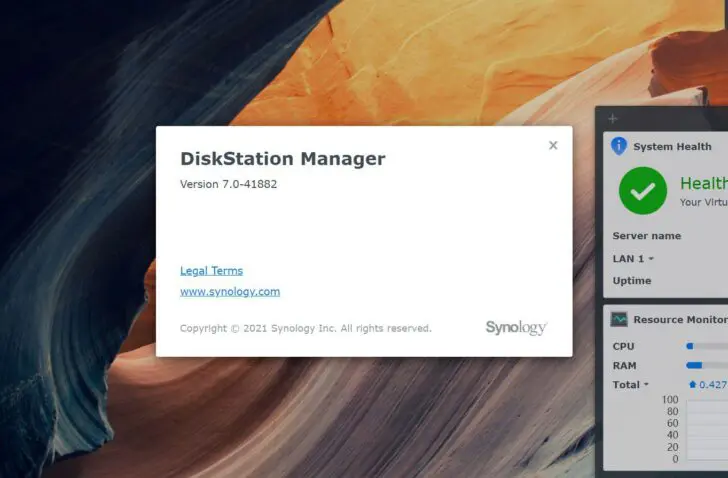Click the Version 7.0-41882 text
Screen dimensions: 728x478
coord(228,184)
